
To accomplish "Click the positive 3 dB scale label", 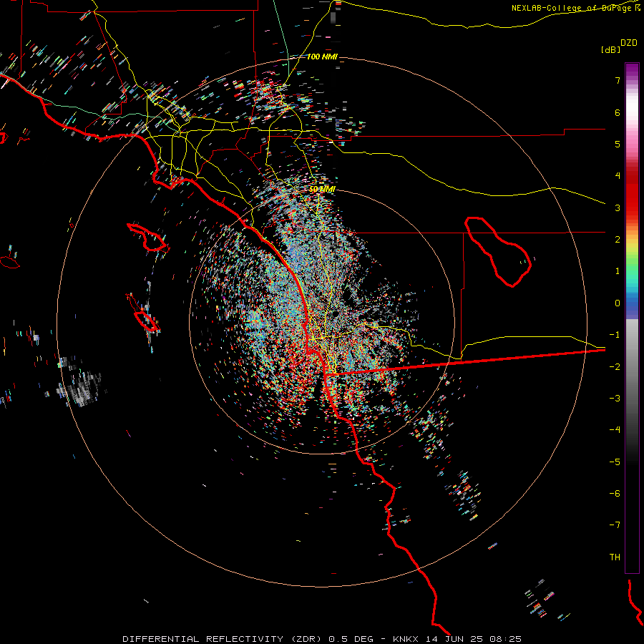I will (618, 208).
